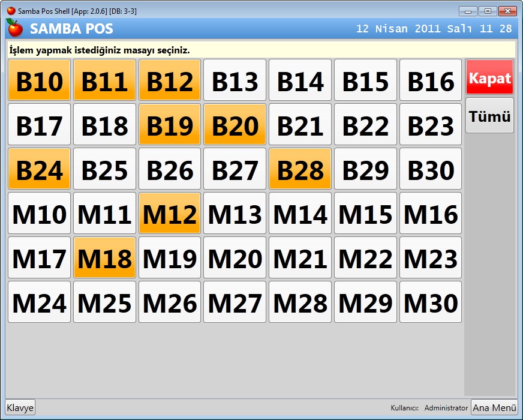The image size is (523, 420).
Task: Pick table B24 highlighted in orange
Action: click(40, 169)
